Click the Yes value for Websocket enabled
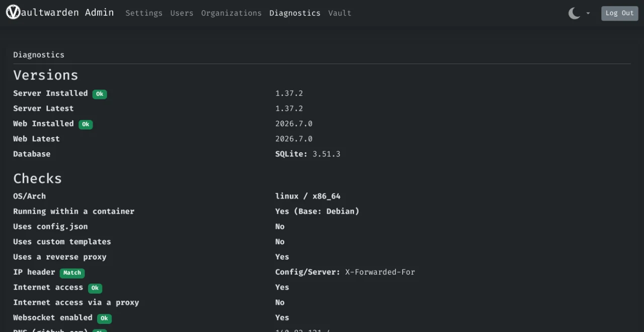644x332 pixels. (x=282, y=317)
